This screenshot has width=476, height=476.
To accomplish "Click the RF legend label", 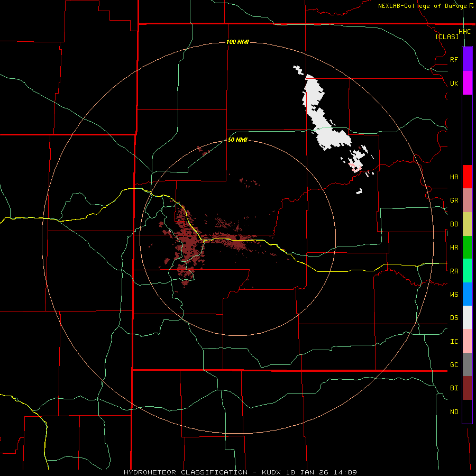I will 454,59.
